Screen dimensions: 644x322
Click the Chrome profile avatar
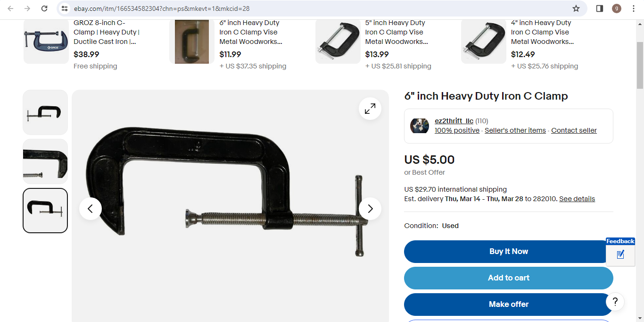(x=617, y=8)
